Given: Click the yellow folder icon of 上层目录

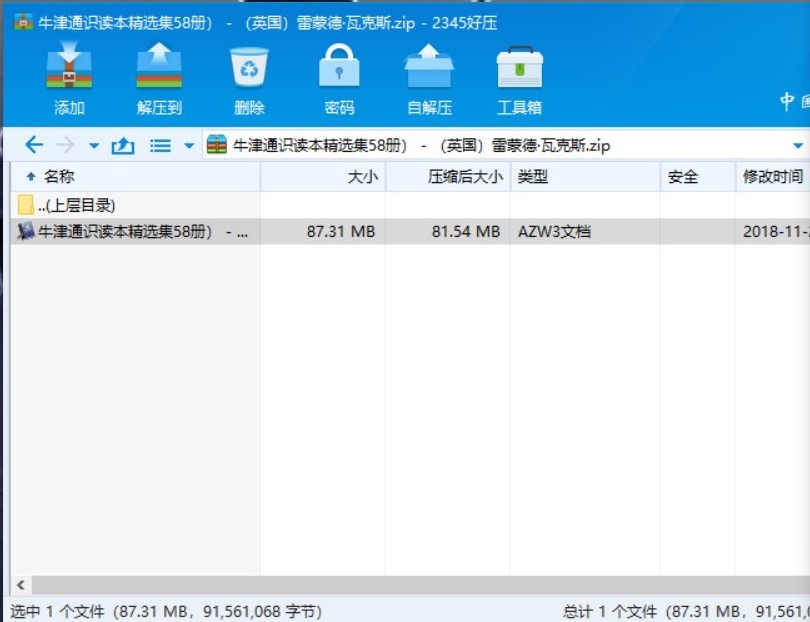Looking at the screenshot, I should (25, 205).
